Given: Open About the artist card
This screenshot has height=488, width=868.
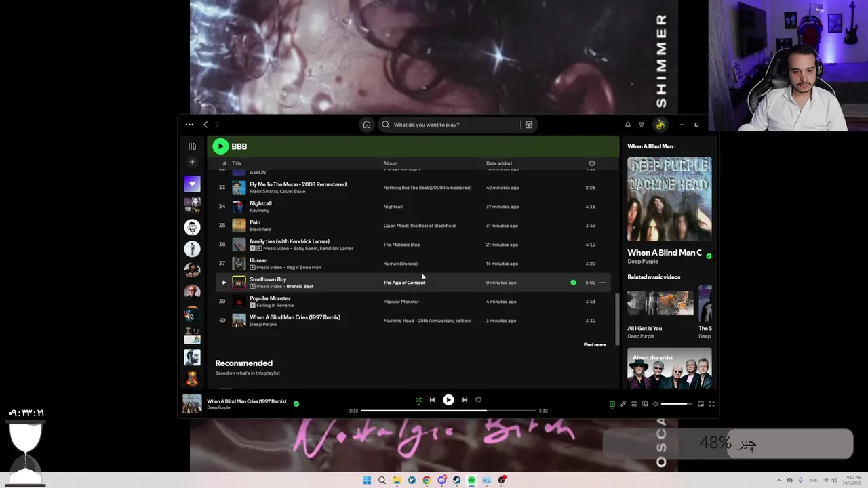Looking at the screenshot, I should click(x=669, y=368).
